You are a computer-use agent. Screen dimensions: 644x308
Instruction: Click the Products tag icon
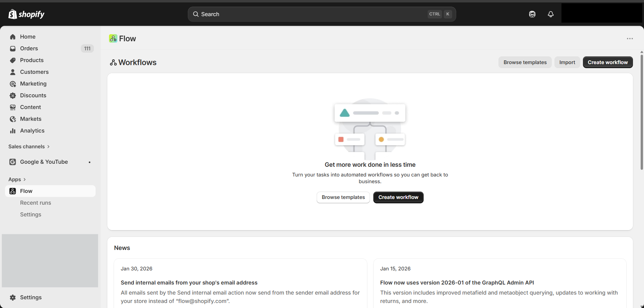tap(13, 60)
